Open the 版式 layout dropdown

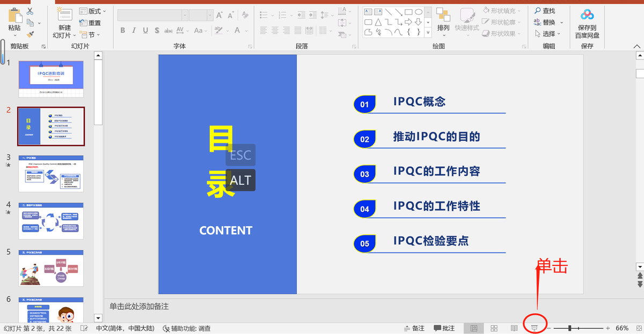(x=92, y=11)
